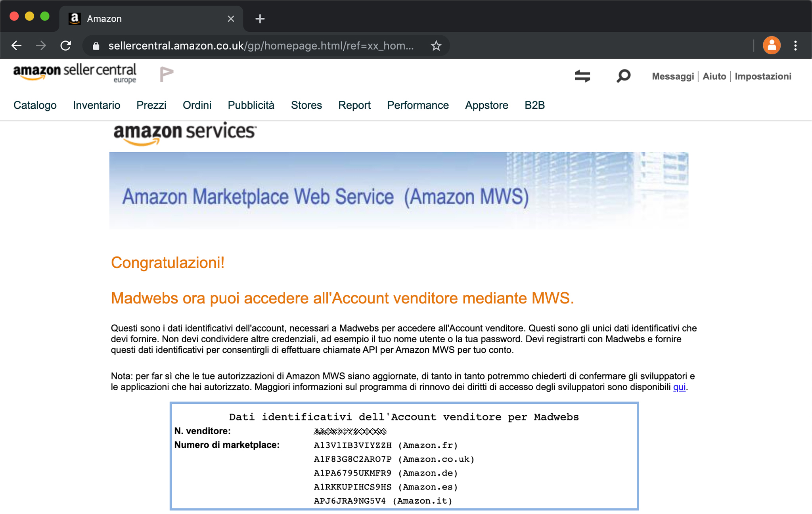Click the sellercentral URL address field
The image size is (812, 514).
pos(260,46)
